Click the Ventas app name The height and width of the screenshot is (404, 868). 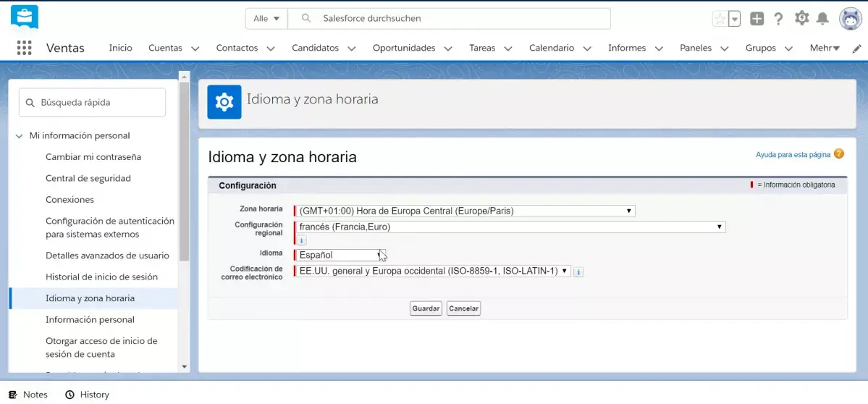(x=65, y=49)
